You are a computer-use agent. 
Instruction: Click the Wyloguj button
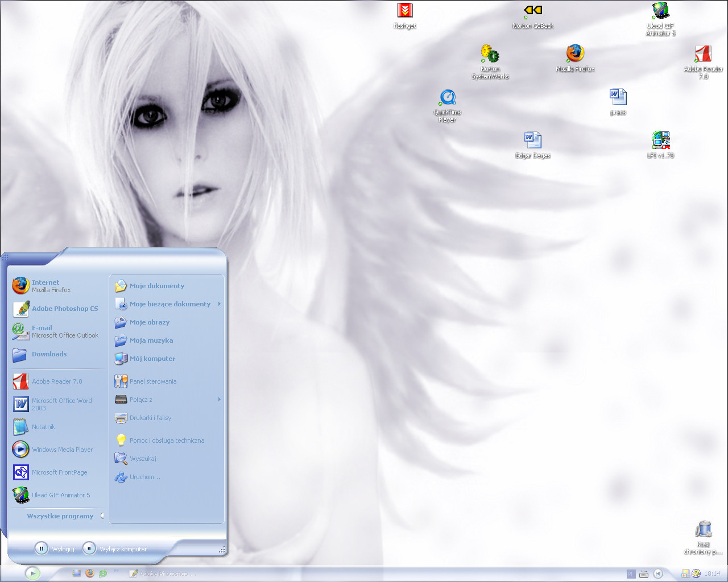[55, 548]
